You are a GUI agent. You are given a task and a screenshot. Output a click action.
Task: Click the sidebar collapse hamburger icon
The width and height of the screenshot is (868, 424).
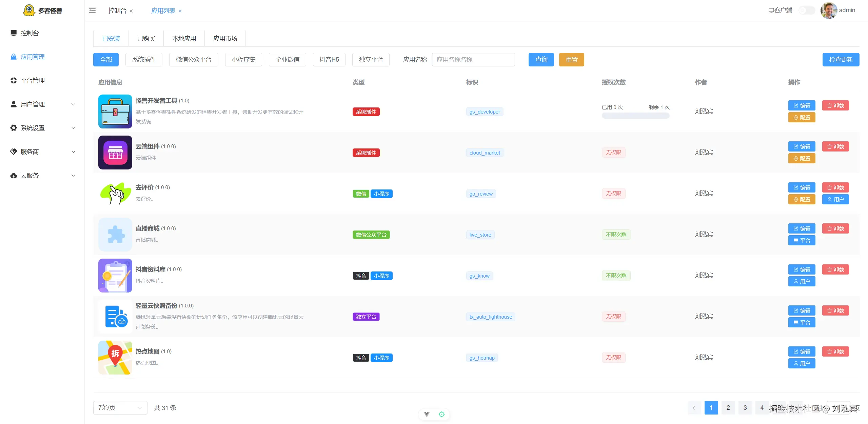pos(92,11)
